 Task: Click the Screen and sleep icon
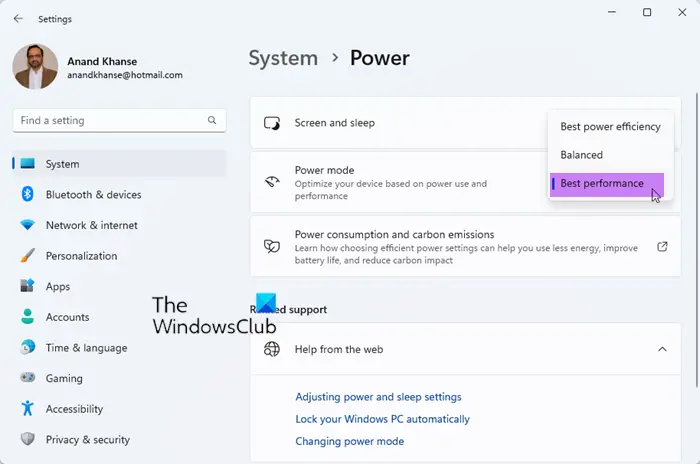click(272, 123)
